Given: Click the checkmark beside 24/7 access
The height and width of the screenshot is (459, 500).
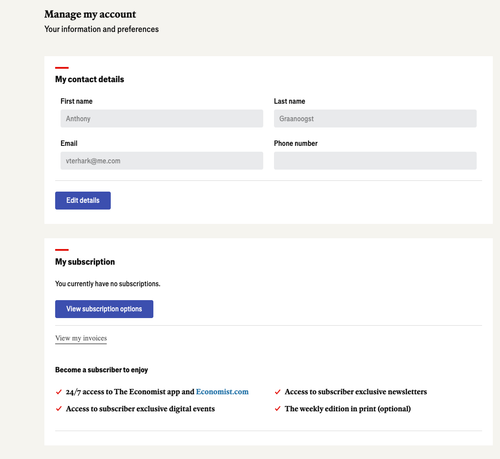Looking at the screenshot, I should coord(59,392).
